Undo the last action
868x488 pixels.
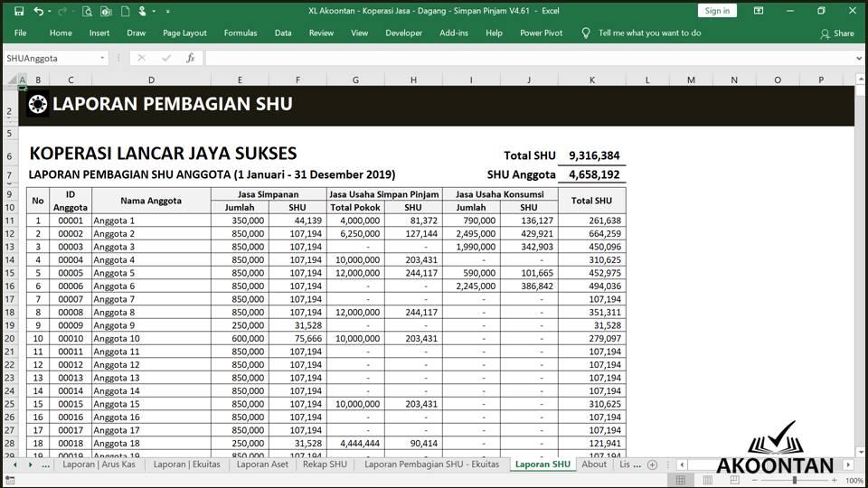coord(38,11)
